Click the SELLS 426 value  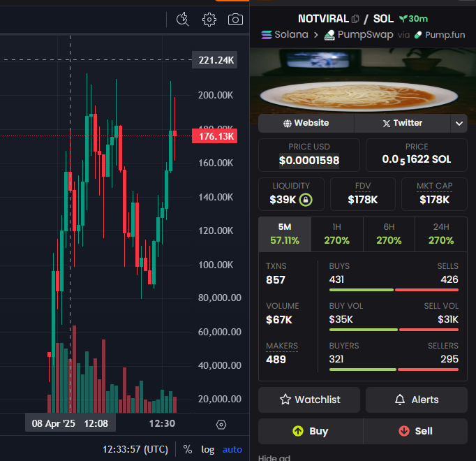(449, 279)
